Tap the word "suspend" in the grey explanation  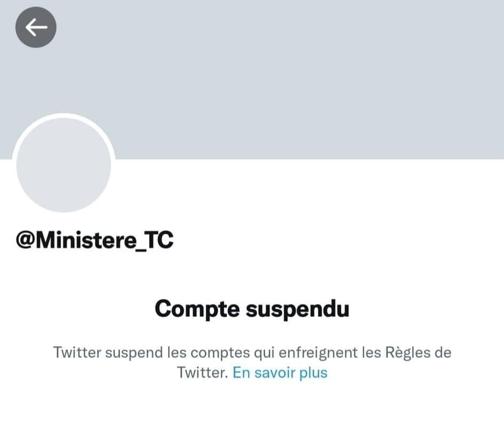(x=134, y=353)
